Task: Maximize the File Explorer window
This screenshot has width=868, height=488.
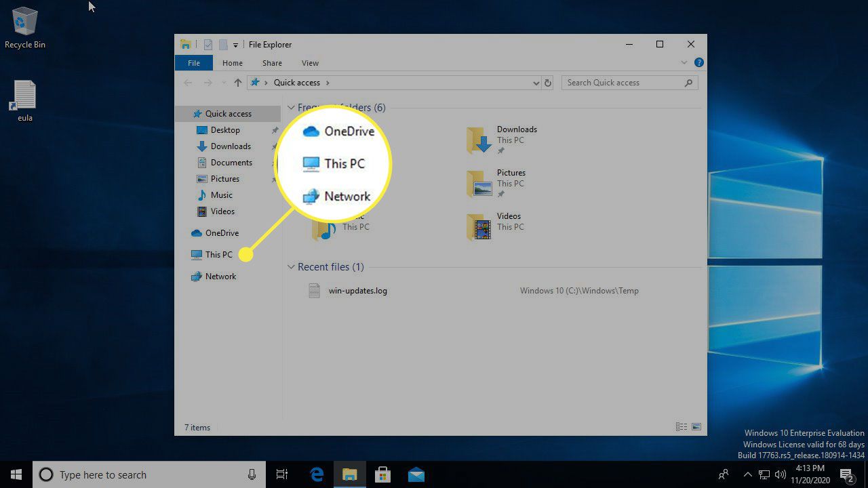Action: 659,45
